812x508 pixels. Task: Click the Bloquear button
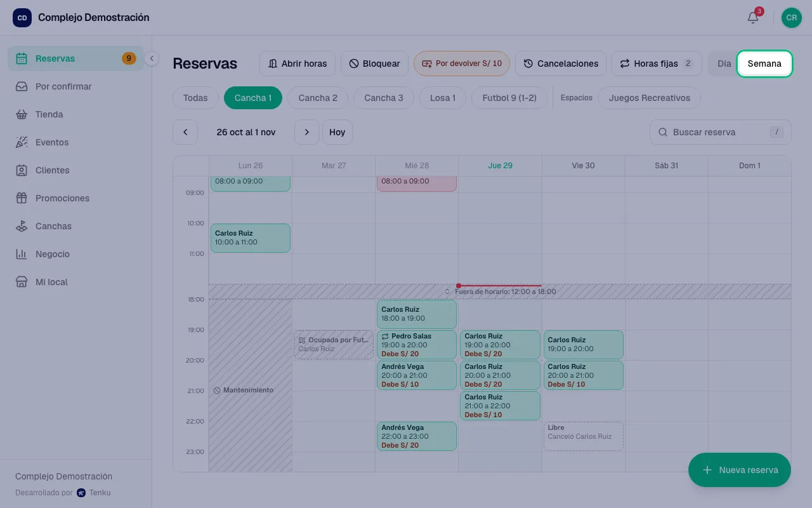click(374, 63)
